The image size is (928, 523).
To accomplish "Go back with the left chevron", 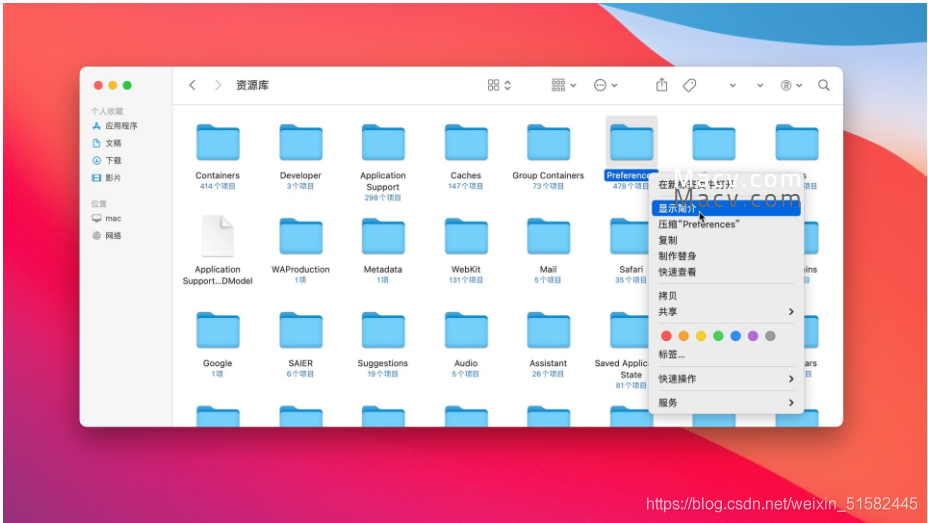I will (192, 85).
